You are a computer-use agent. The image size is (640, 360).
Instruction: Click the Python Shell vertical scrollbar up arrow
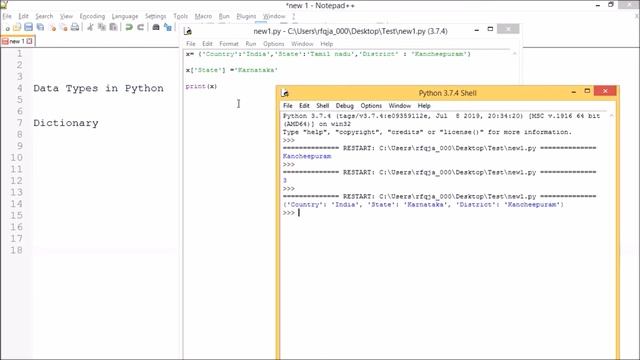tap(611, 116)
